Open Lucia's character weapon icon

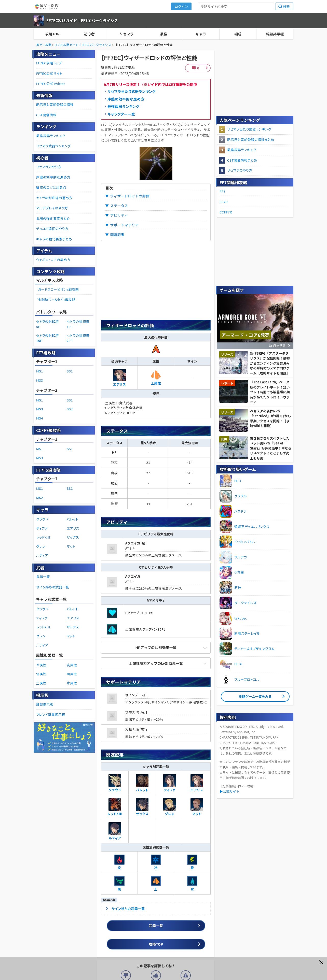pos(115,829)
